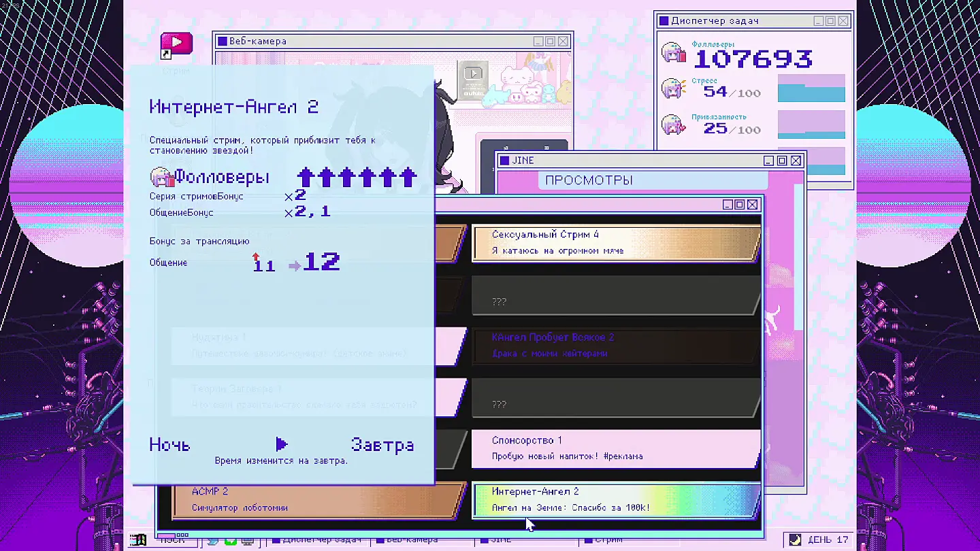Open the pink Stream desktop shortcut icon
The height and width of the screenshot is (551, 980).
pyautogui.click(x=176, y=45)
